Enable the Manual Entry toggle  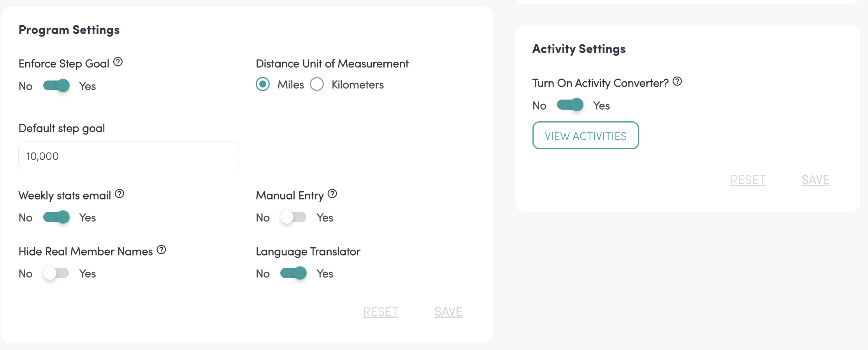tap(293, 217)
